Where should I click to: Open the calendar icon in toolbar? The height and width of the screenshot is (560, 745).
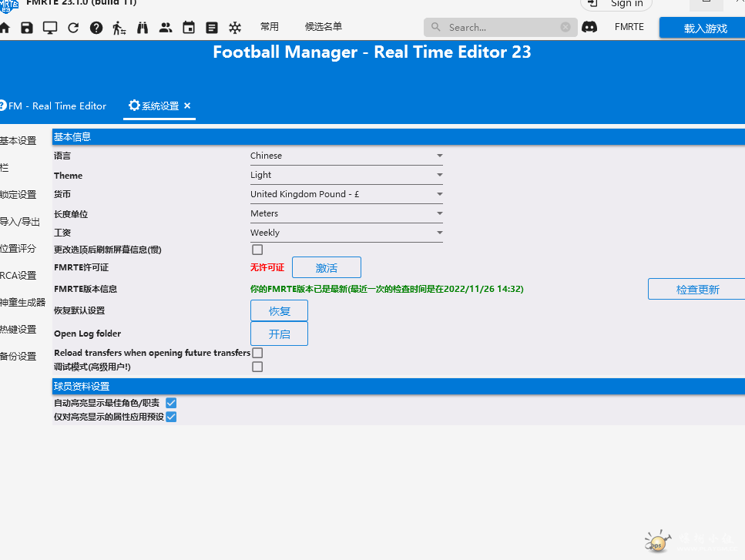point(189,28)
